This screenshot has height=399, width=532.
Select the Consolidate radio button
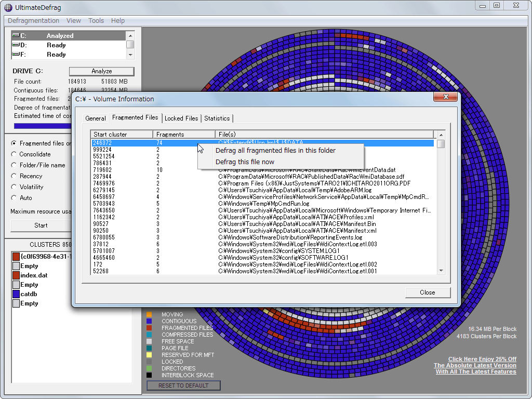[14, 154]
